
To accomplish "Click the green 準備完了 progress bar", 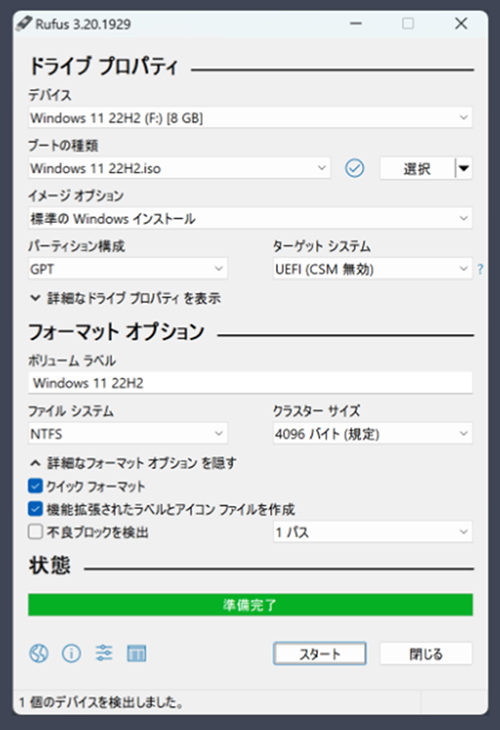I will 250,605.
